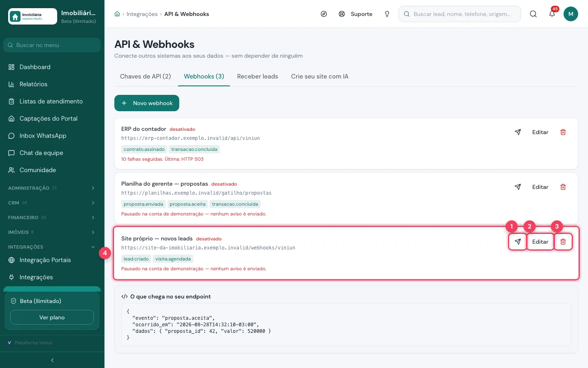Open Integrações sidebar item
Screen dimensions: 588x368
(52, 277)
